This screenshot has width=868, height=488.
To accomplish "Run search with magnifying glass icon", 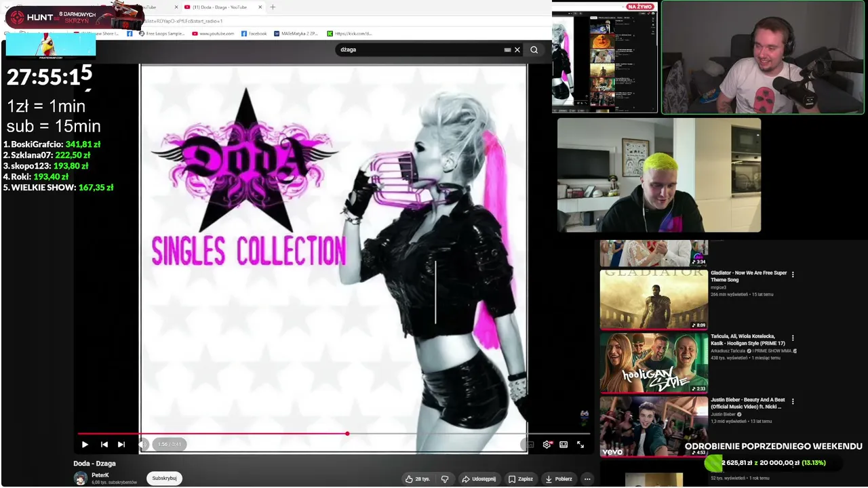I will [534, 49].
